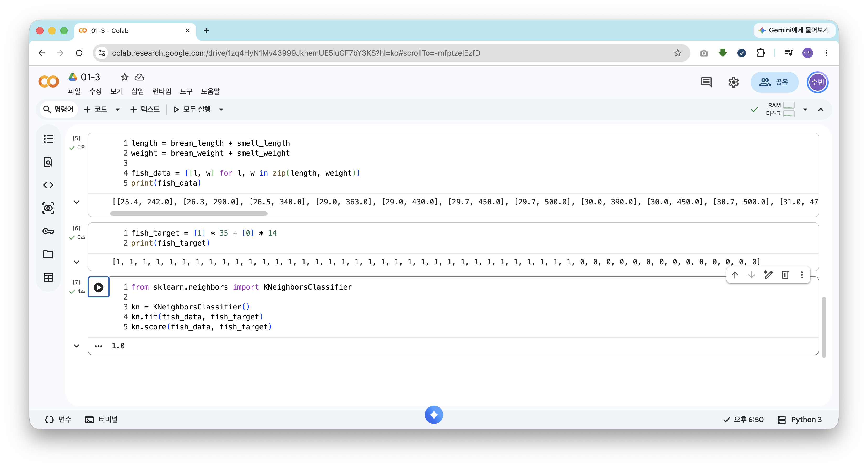The image size is (868, 468).
Task: Click Gemini에게 물어보기 button
Action: (x=794, y=30)
